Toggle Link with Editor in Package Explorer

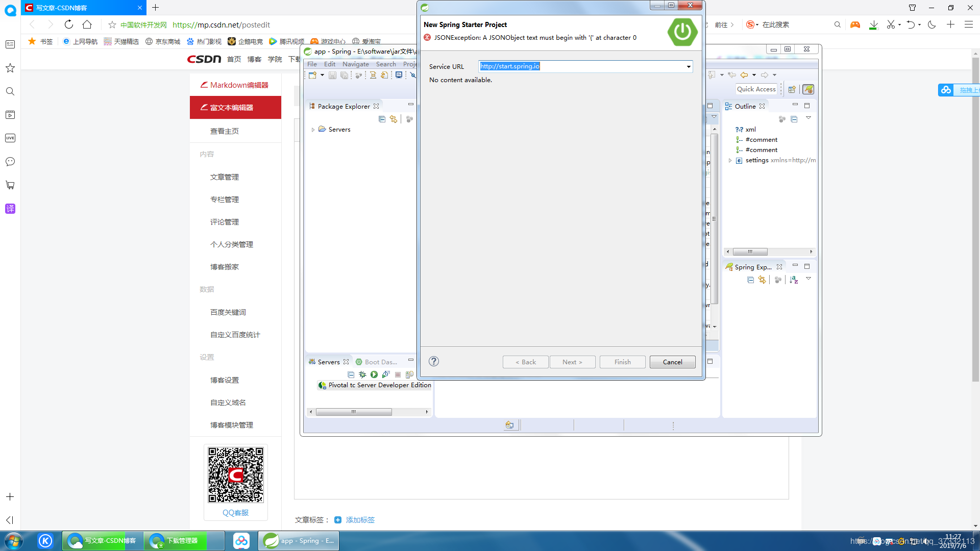[x=394, y=119]
